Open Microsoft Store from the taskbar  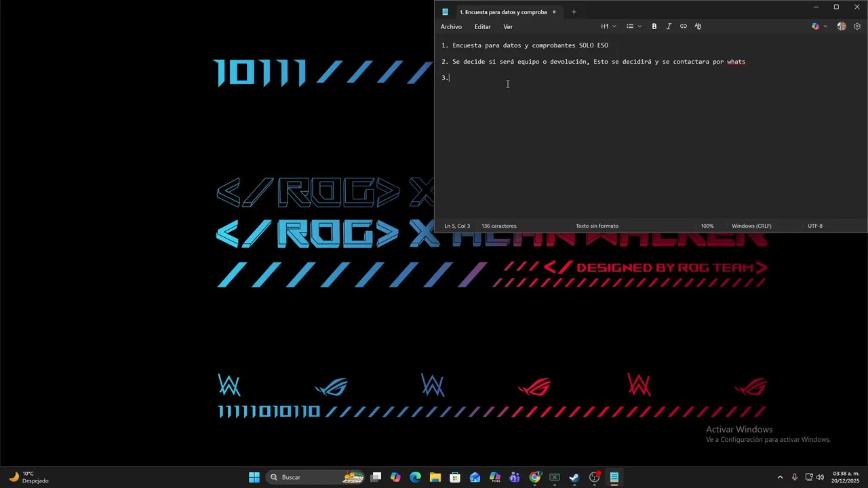point(455,477)
